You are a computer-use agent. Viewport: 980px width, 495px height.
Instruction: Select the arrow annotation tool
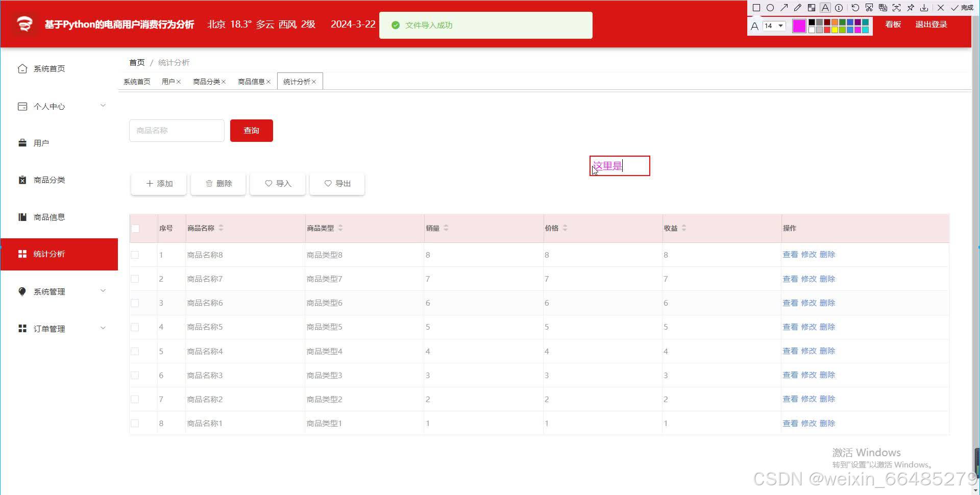784,8
